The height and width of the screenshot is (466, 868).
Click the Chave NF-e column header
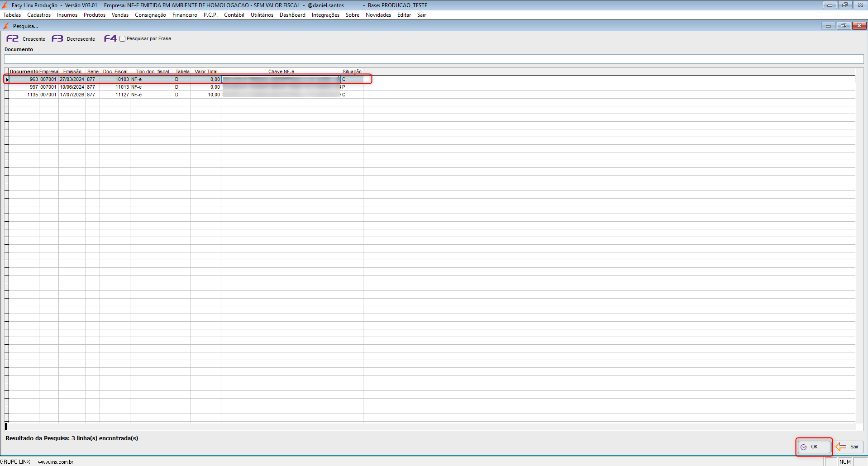(x=281, y=71)
